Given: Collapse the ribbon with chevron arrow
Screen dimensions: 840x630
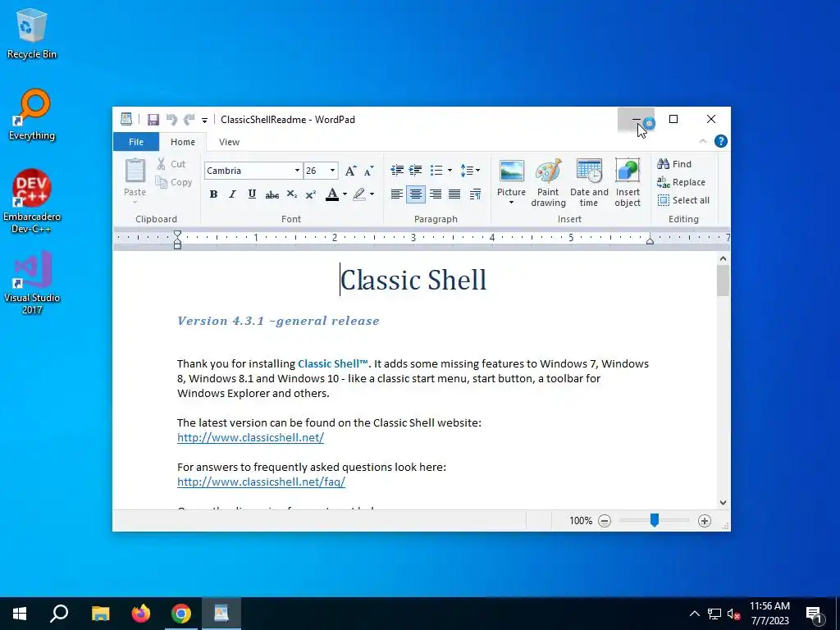Looking at the screenshot, I should (703, 141).
